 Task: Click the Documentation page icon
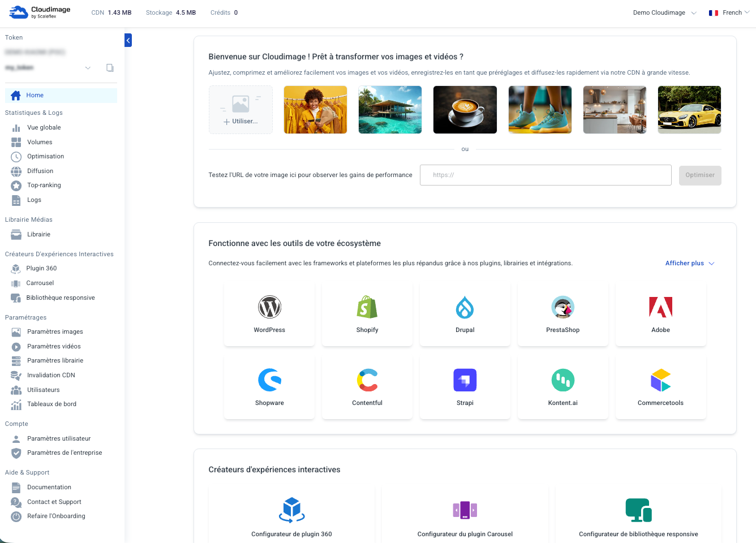pos(16,488)
